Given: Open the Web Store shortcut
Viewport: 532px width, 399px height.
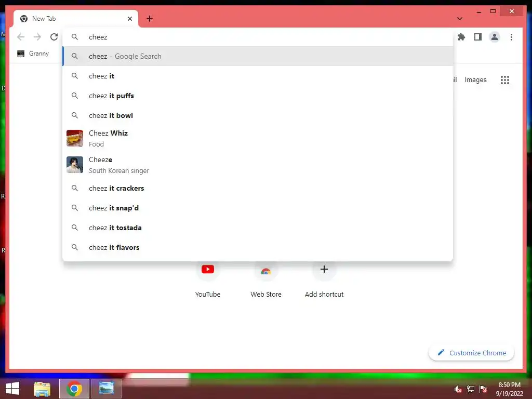Looking at the screenshot, I should tap(266, 280).
